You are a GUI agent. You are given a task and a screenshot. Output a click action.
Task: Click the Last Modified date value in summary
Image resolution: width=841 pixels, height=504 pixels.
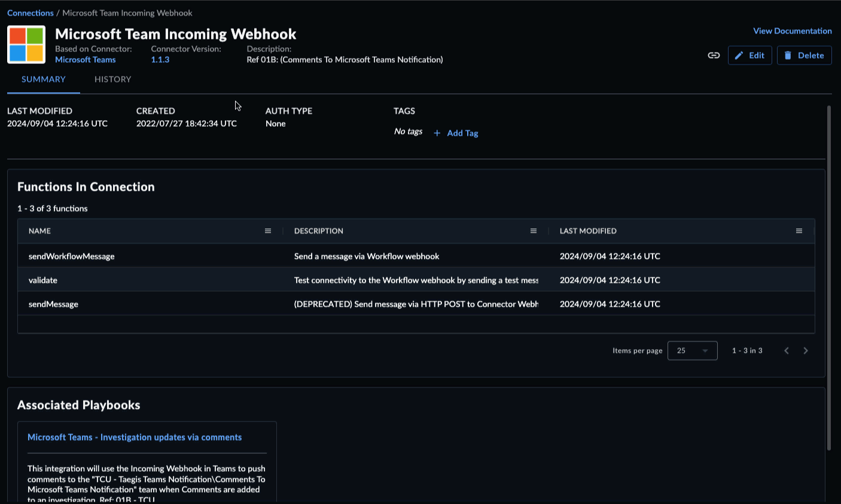tap(57, 123)
